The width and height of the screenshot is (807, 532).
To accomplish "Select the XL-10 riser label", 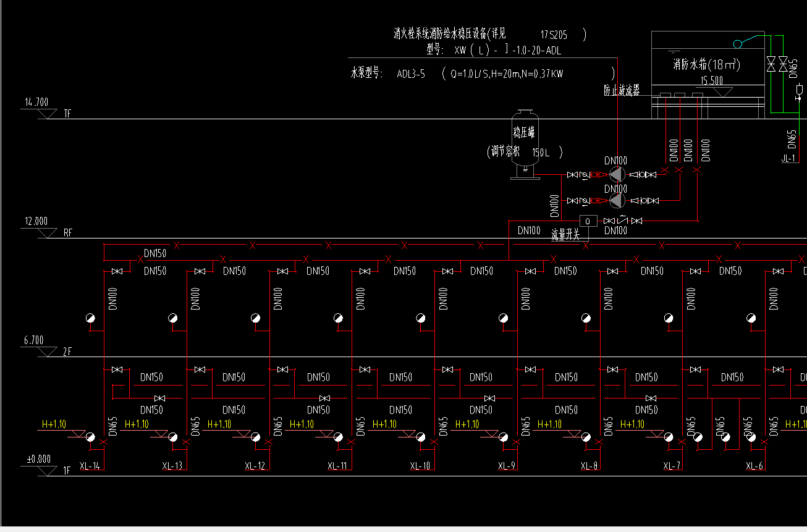I will (420, 466).
